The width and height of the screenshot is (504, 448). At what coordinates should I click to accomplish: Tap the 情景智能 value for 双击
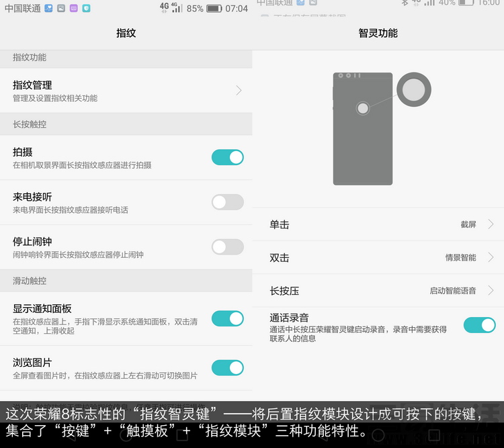(x=460, y=257)
